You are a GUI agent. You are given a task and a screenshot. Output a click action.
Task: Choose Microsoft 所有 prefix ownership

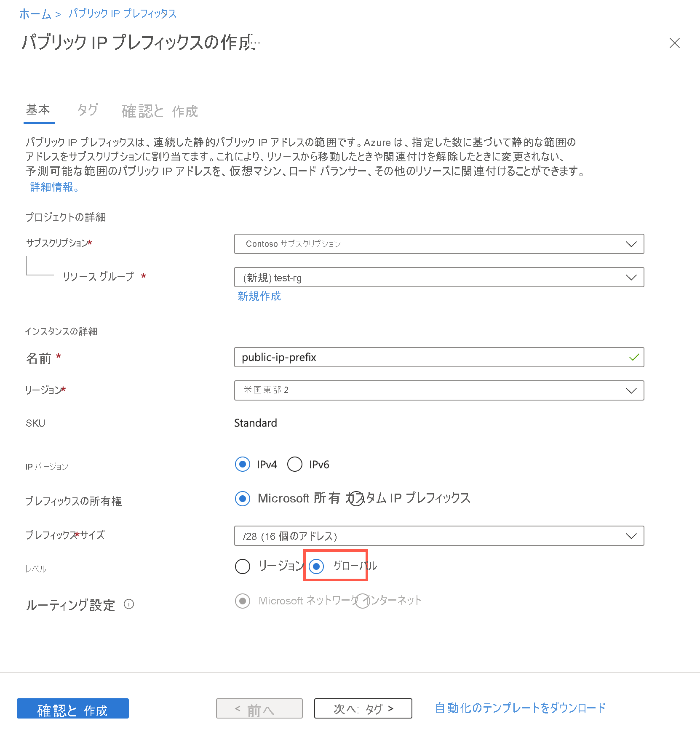(243, 499)
